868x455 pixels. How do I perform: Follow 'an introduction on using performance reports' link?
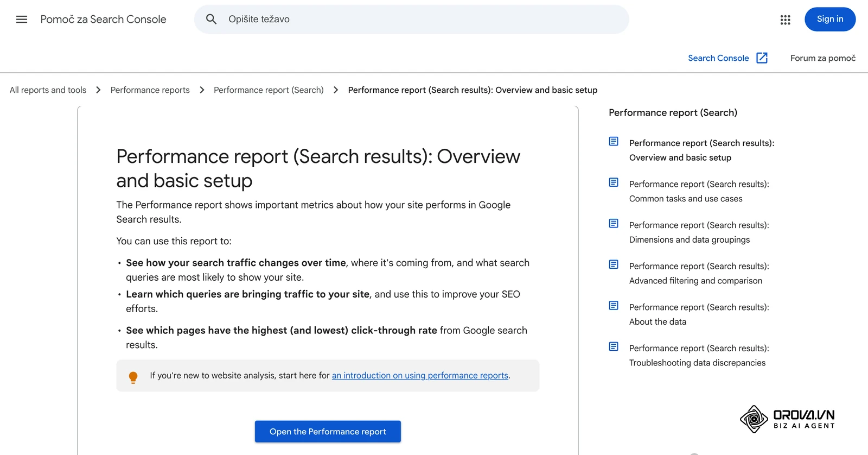[420, 376]
